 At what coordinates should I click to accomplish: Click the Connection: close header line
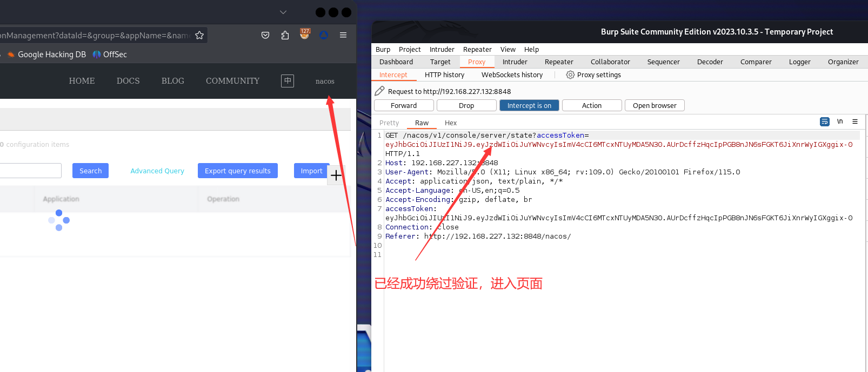pyautogui.click(x=422, y=227)
